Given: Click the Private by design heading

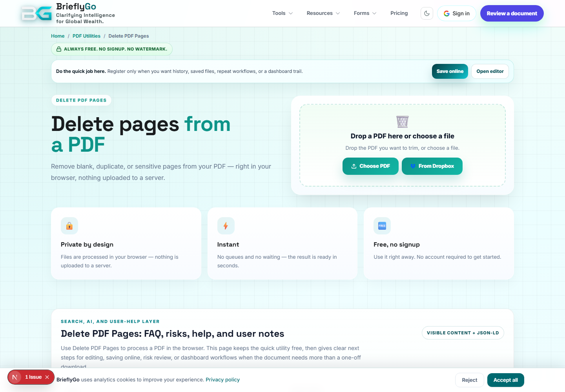Looking at the screenshot, I should 87,245.
